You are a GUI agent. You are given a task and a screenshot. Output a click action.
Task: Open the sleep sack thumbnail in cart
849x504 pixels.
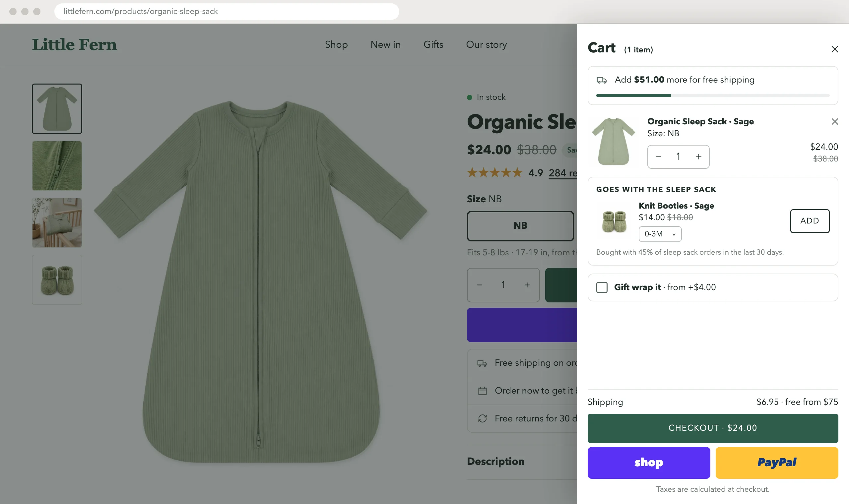(x=613, y=141)
